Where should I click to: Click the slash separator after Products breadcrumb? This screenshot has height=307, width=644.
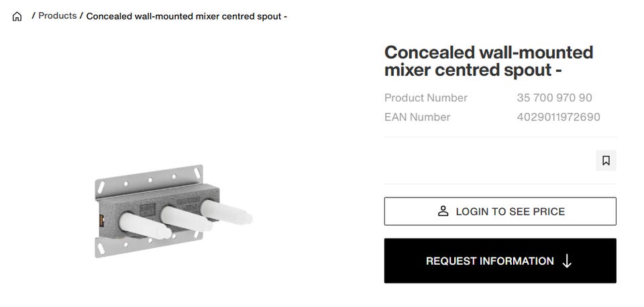tap(81, 15)
